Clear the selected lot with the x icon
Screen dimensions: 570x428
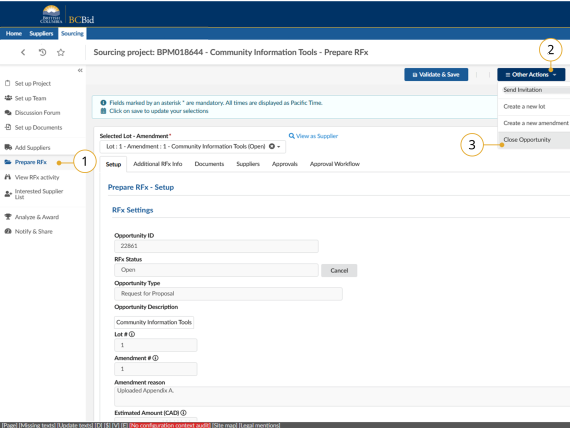pyautogui.click(x=272, y=146)
